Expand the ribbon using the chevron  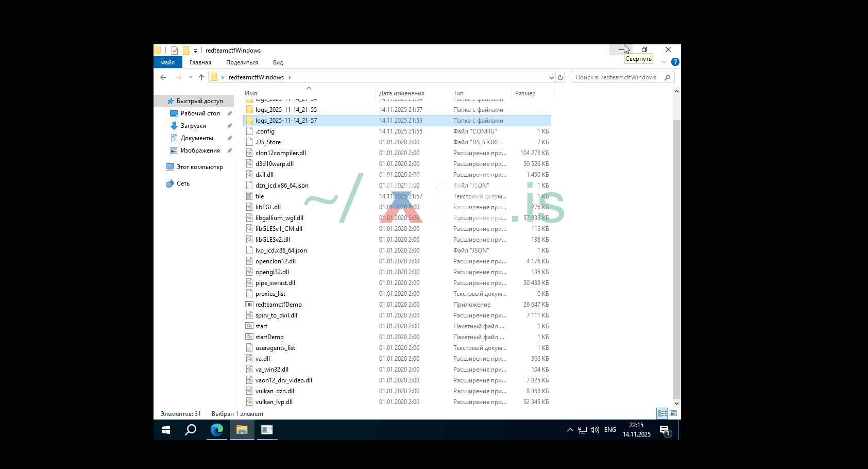(664, 62)
